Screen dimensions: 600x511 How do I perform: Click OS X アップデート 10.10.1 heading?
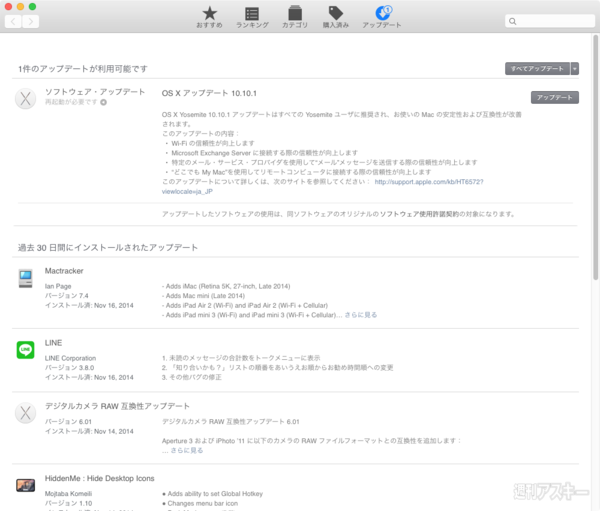(x=209, y=93)
